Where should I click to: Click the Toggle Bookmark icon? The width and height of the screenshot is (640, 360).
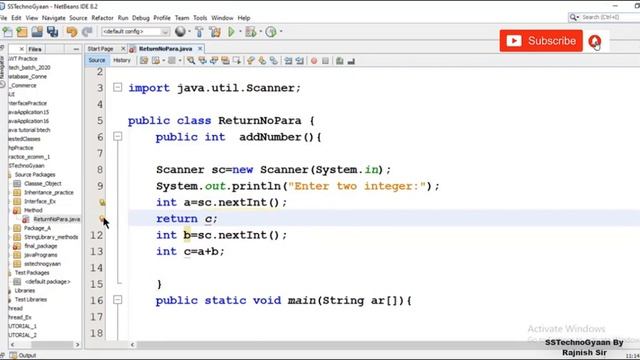pyautogui.click(x=273, y=61)
